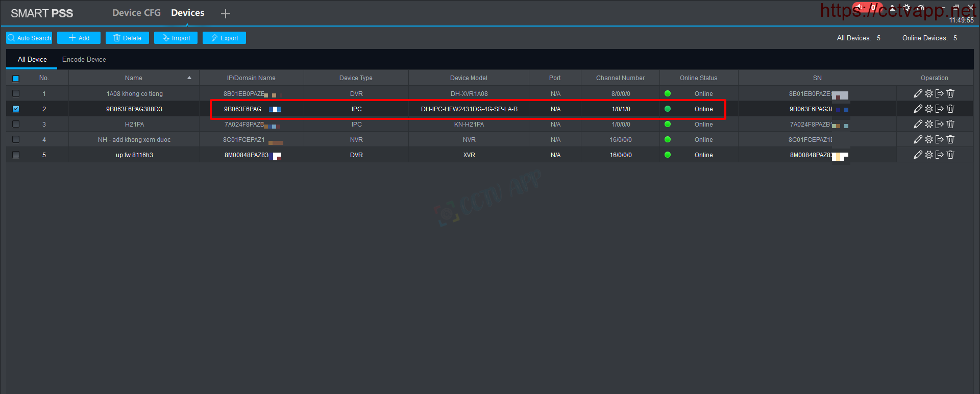The height and width of the screenshot is (394, 980).
Task: Tick the checkbox for device row 1
Action: click(16, 93)
